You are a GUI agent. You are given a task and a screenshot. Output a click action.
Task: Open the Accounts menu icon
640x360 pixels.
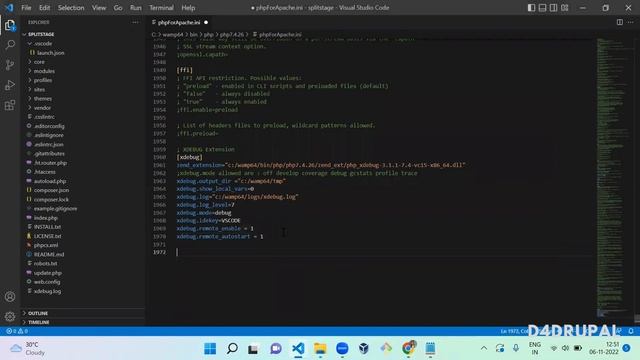(10, 297)
